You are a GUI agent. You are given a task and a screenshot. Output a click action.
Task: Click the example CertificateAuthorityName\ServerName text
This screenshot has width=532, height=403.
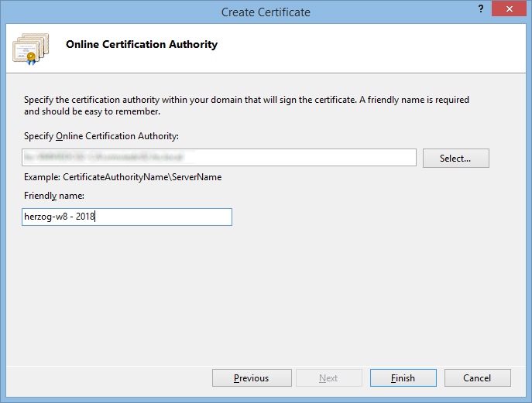123,177
